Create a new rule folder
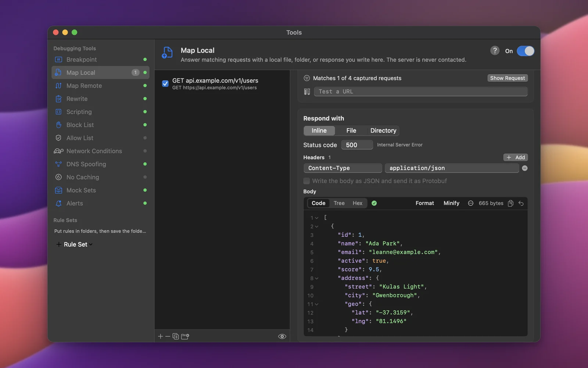 point(185,336)
